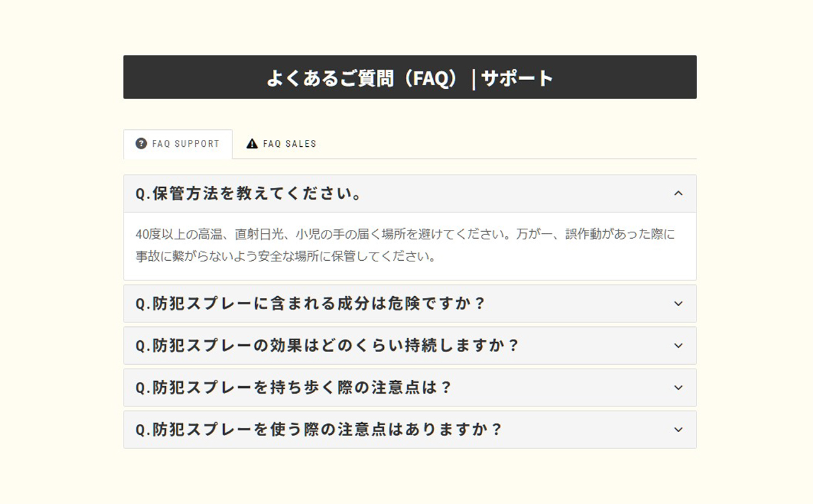
Task: Select the FAQ SUPPORT tab
Action: point(178,144)
